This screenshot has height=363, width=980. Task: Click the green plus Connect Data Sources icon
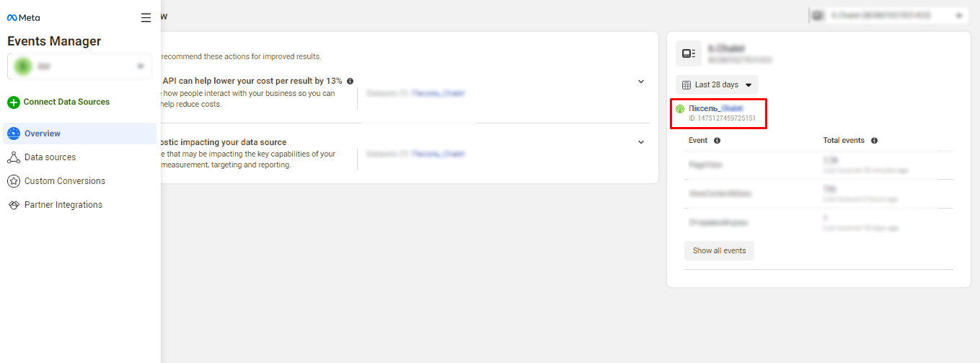(13, 102)
